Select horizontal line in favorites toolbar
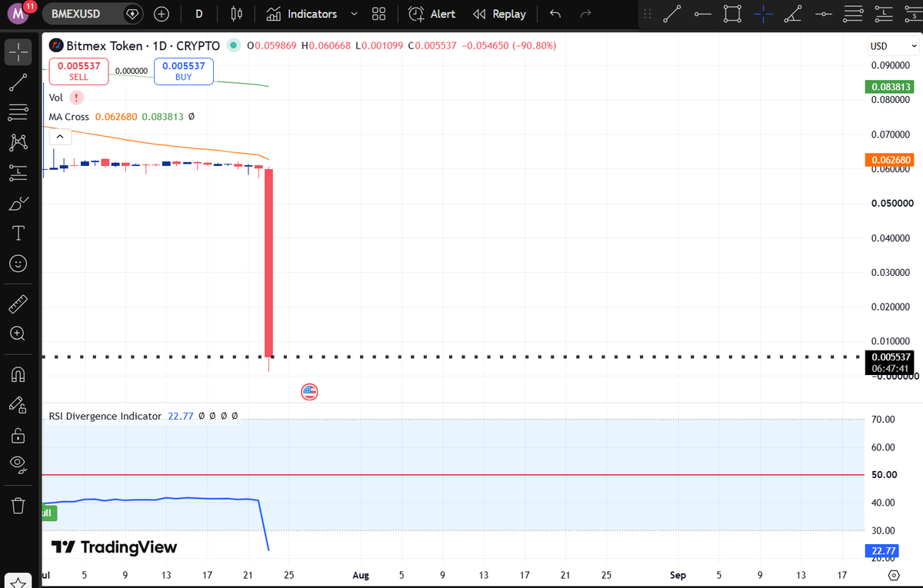Image resolution: width=923 pixels, height=588 pixels. pos(823,14)
